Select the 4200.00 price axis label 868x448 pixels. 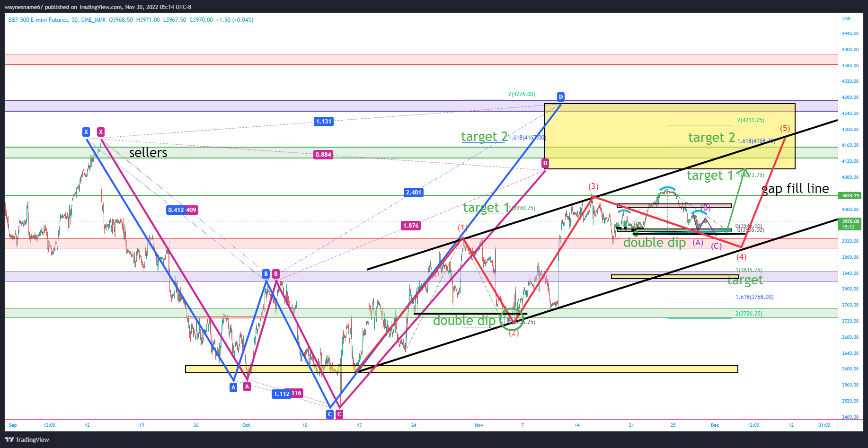[850, 130]
